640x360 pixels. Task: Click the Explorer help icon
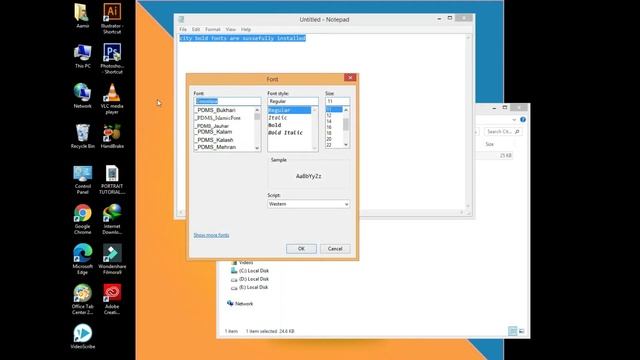coord(523,120)
